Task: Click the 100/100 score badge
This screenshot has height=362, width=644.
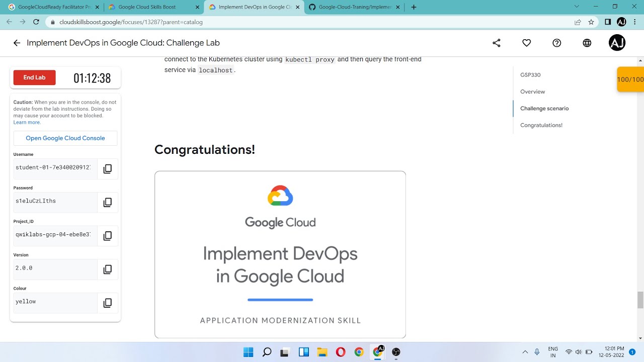Action: [x=630, y=79]
